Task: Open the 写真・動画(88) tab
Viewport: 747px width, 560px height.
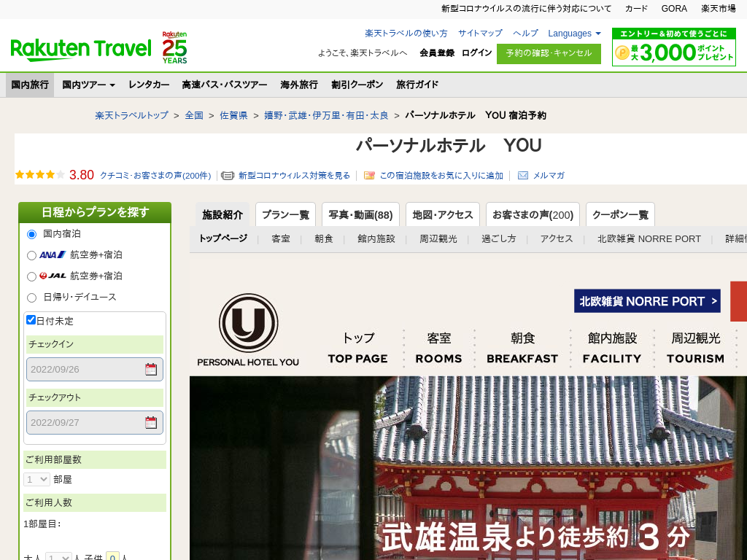Action: click(x=360, y=215)
